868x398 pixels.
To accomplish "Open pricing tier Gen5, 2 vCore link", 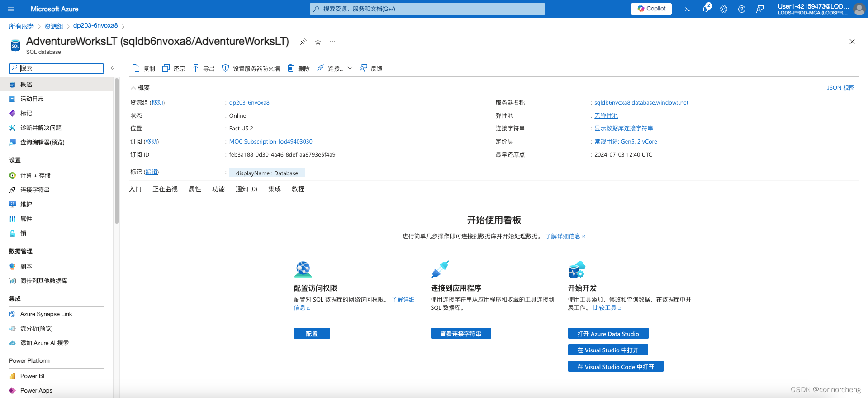I will pos(625,142).
